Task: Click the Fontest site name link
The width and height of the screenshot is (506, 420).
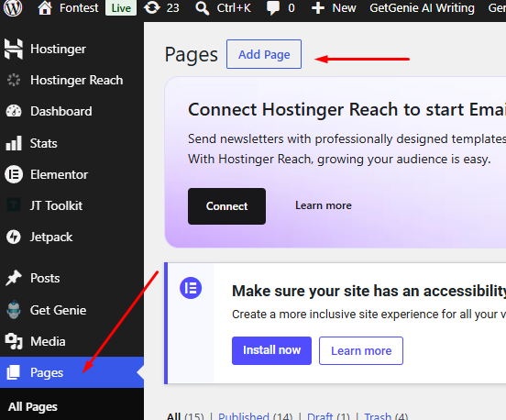Action: click(79, 8)
